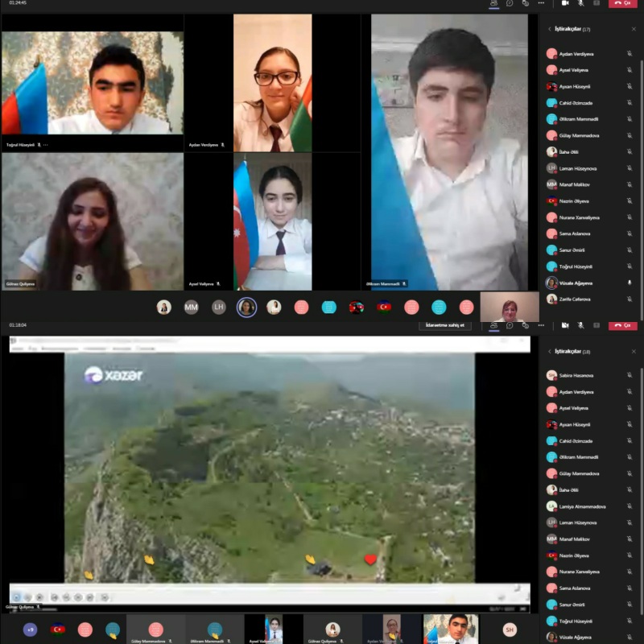
Task: Open chat icon in upper meeting toolbar
Action: click(510, 3)
